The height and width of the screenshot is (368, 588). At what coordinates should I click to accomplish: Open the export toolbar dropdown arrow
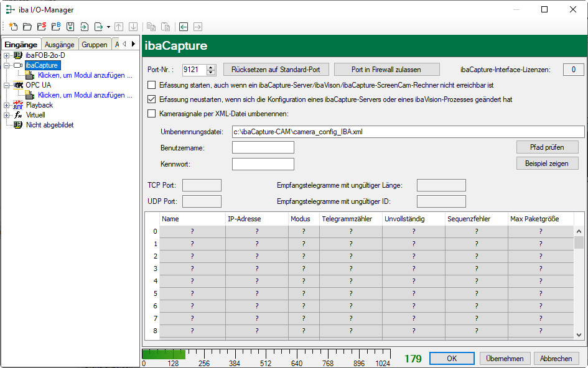108,27
